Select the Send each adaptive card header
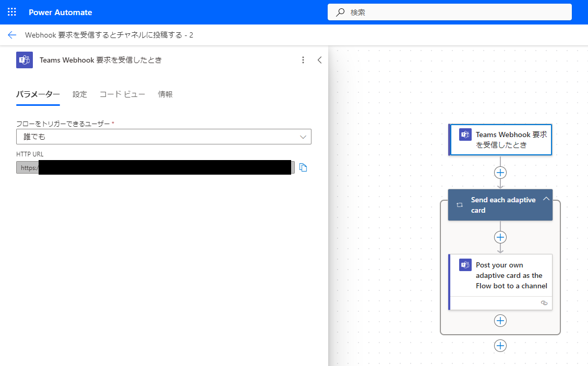The width and height of the screenshot is (588, 366). [x=500, y=205]
